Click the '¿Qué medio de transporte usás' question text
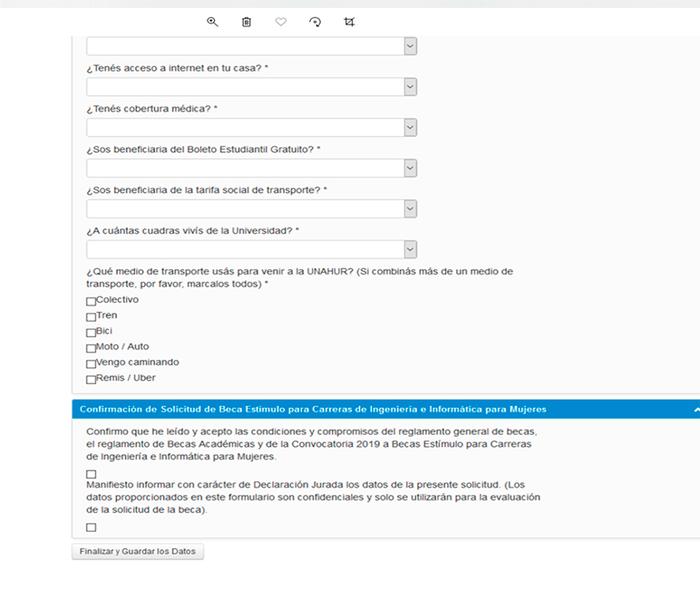This screenshot has height=590, width=700. (x=299, y=277)
